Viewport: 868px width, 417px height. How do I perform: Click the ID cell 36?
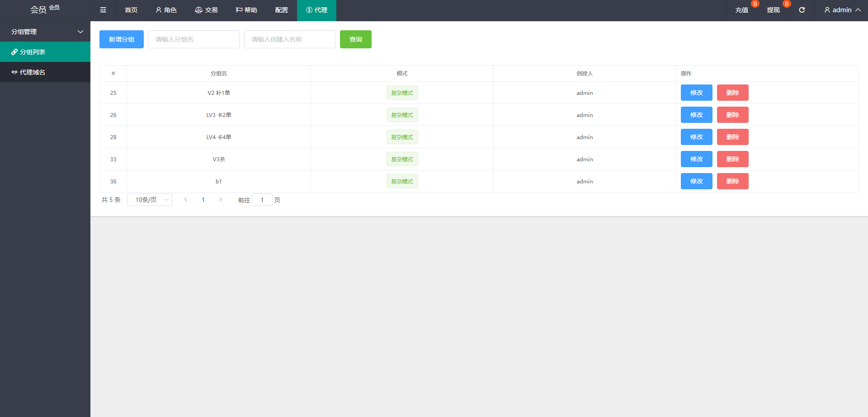click(x=113, y=181)
